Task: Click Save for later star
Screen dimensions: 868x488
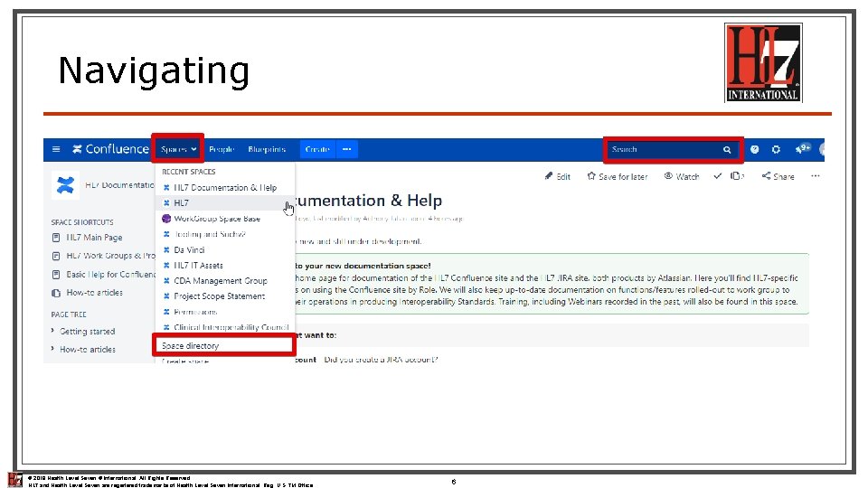Action: click(618, 176)
